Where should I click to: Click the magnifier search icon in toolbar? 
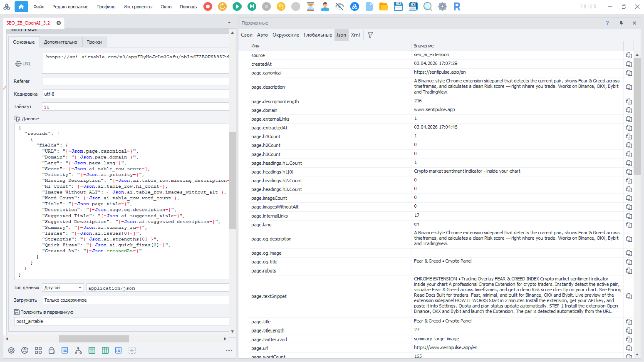tap(427, 7)
